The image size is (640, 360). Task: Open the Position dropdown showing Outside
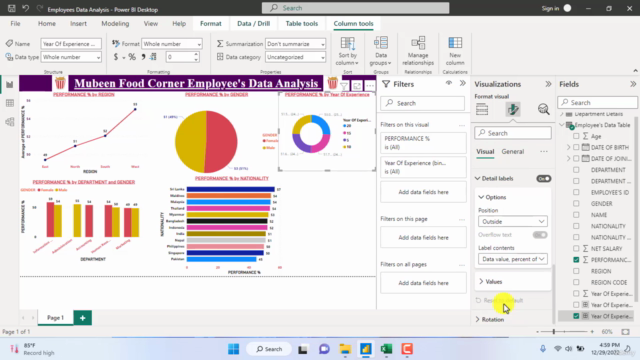513,222
